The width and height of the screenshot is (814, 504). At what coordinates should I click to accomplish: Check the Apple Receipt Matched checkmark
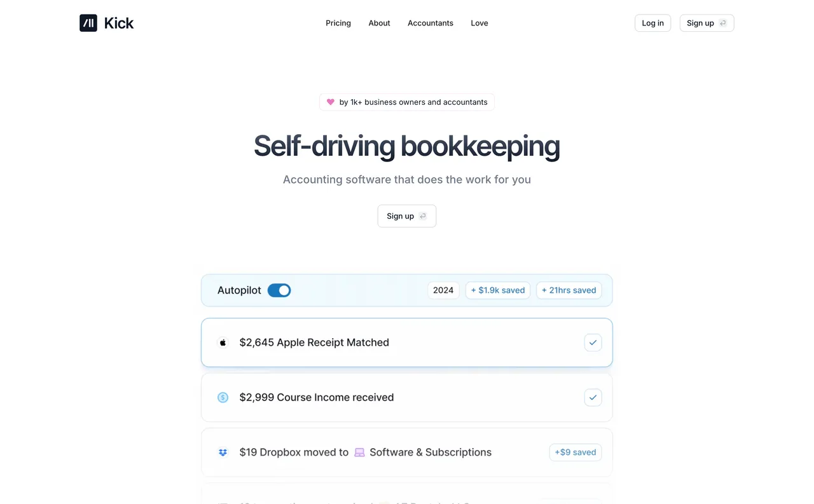point(593,342)
